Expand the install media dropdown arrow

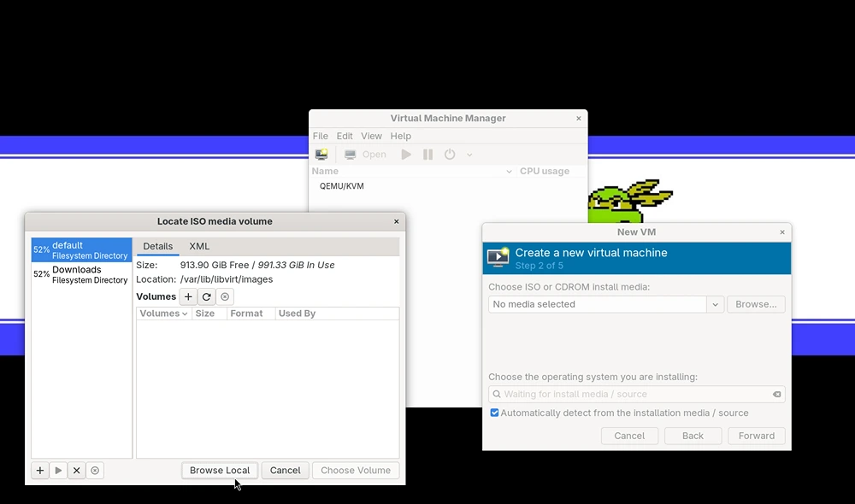click(715, 304)
